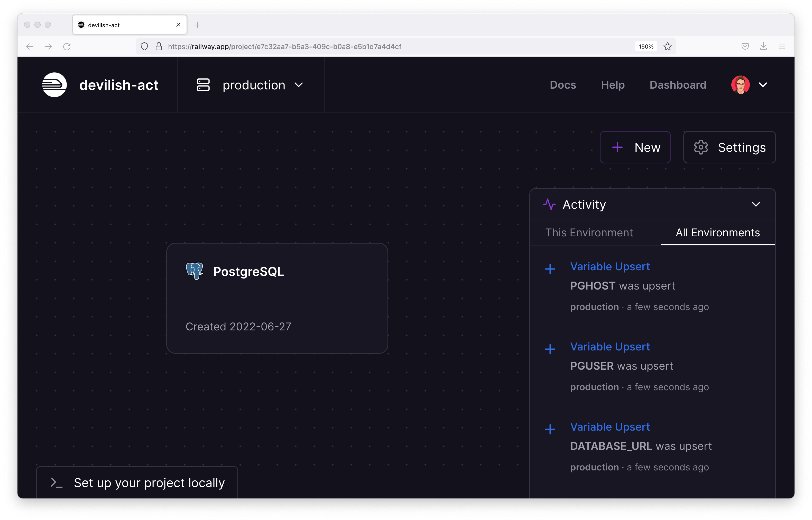Click the Save to Pocket icon
This screenshot has width=812, height=520.
(x=745, y=47)
